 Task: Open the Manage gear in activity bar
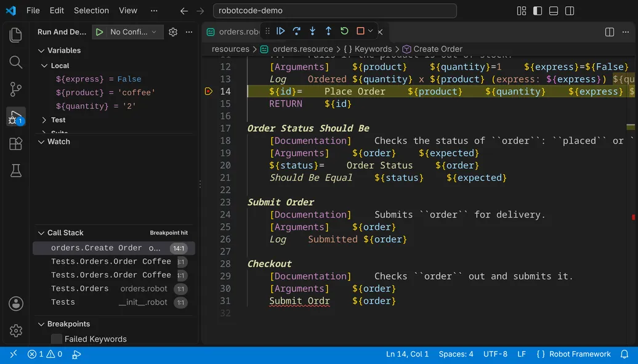point(15,331)
